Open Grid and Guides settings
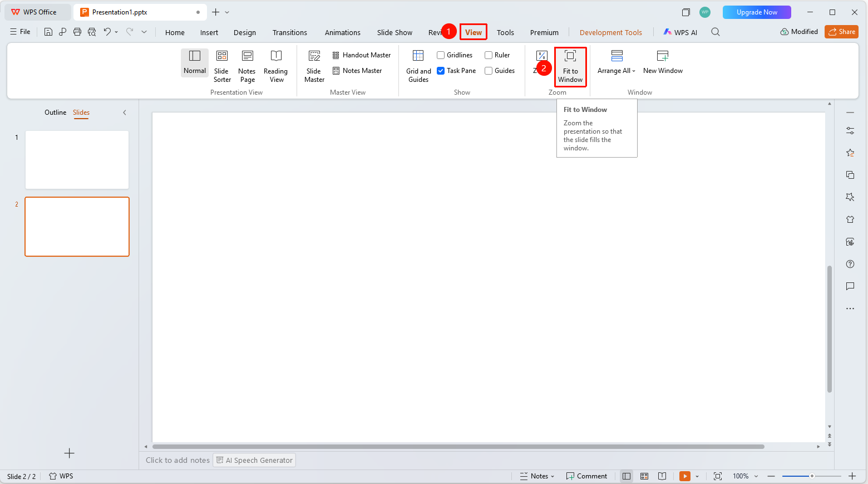The height and width of the screenshot is (484, 868). [x=418, y=66]
